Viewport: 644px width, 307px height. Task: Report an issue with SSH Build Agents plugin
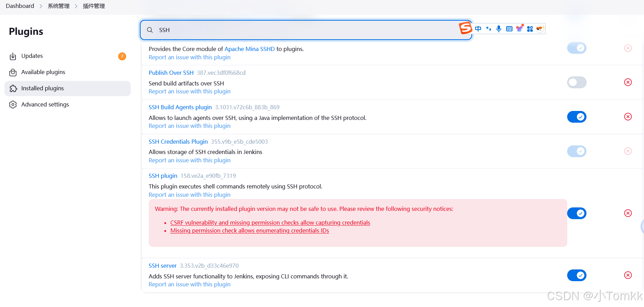pyautogui.click(x=190, y=126)
